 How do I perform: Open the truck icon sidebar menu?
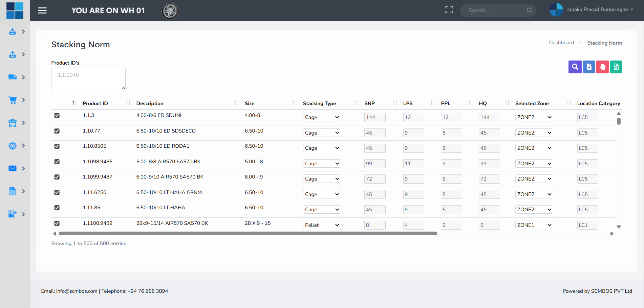(13, 77)
